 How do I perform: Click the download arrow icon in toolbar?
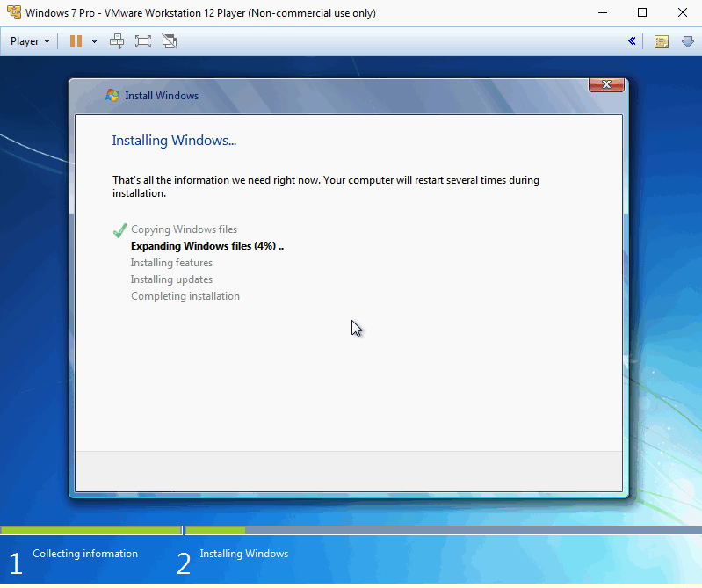click(x=688, y=41)
